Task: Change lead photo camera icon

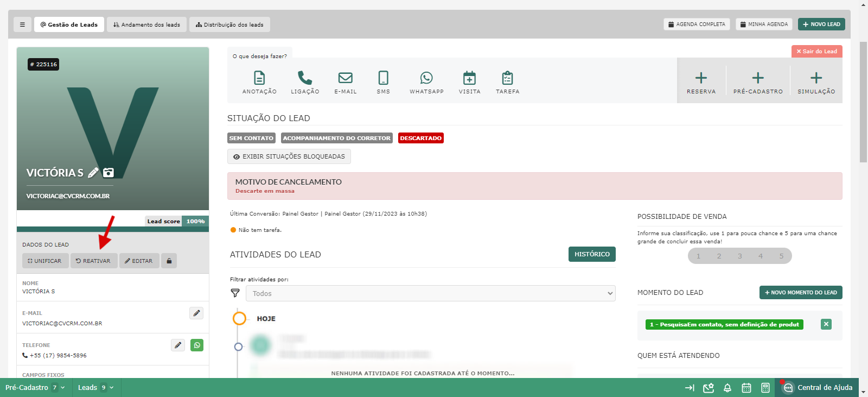Action: click(108, 173)
